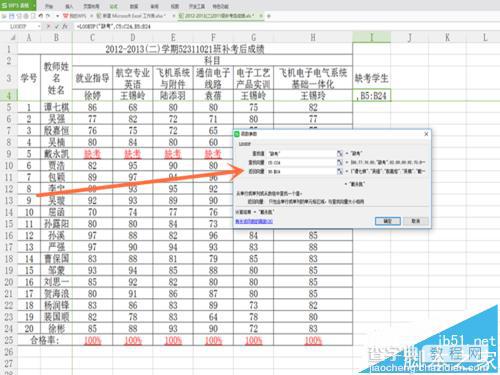Open the 特色功能 ribbon tab
The width and height of the screenshot is (500, 375).
coord(220,6)
